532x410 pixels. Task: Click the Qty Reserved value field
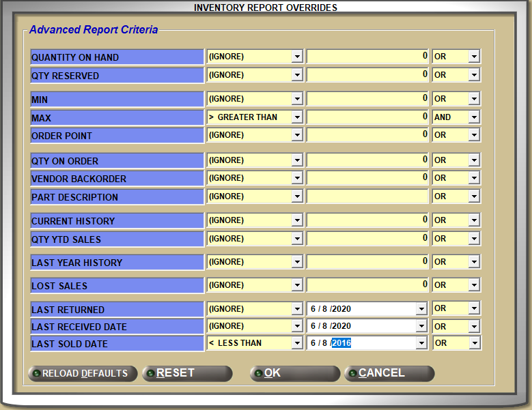pos(367,75)
